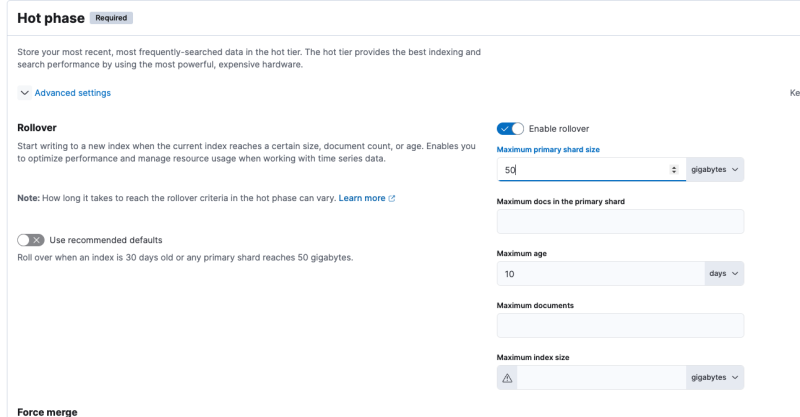Open the Learn more link
The width and height of the screenshot is (800, 417).
[x=362, y=199]
